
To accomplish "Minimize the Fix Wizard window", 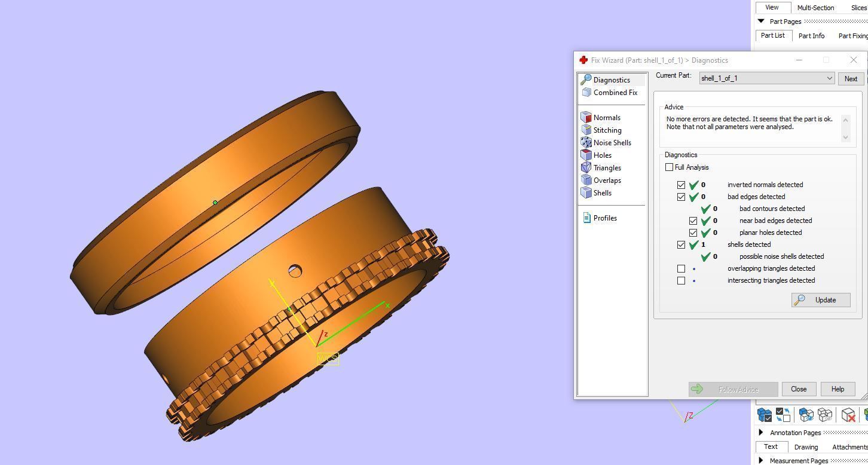I will click(x=799, y=60).
